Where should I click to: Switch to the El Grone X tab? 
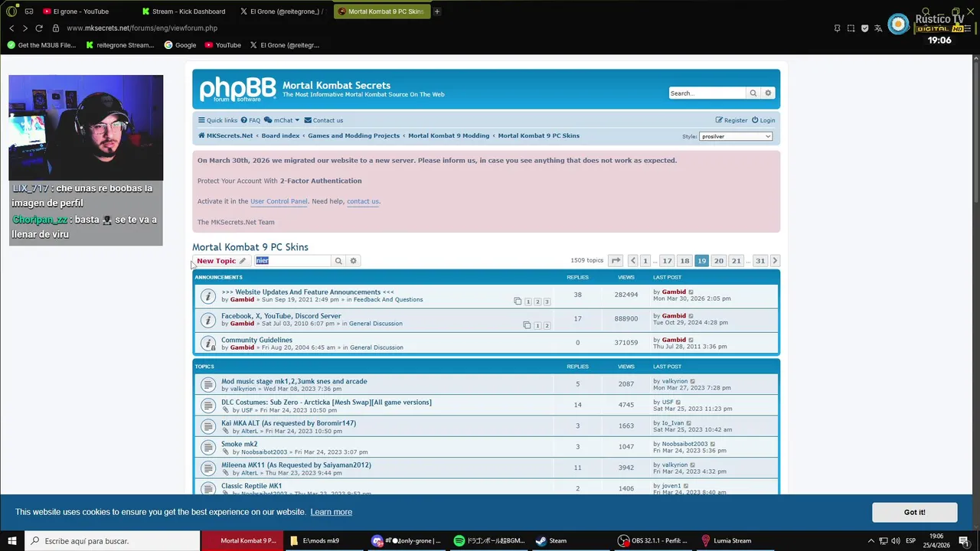point(282,11)
